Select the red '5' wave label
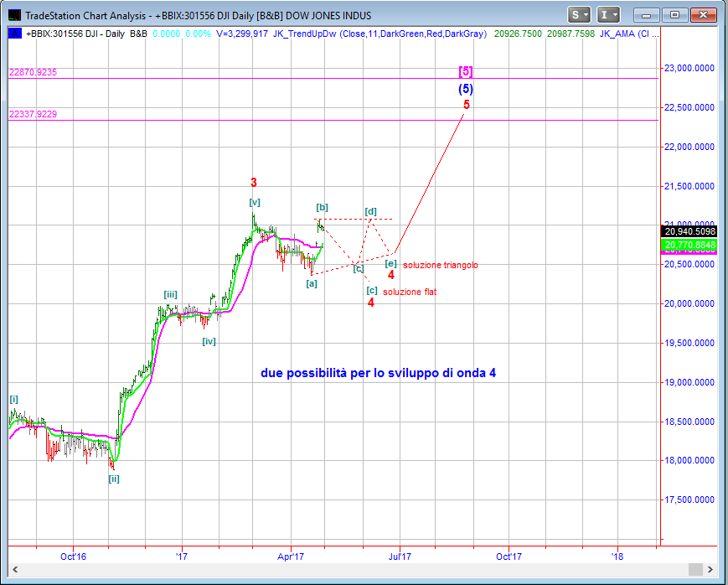 [x=467, y=105]
